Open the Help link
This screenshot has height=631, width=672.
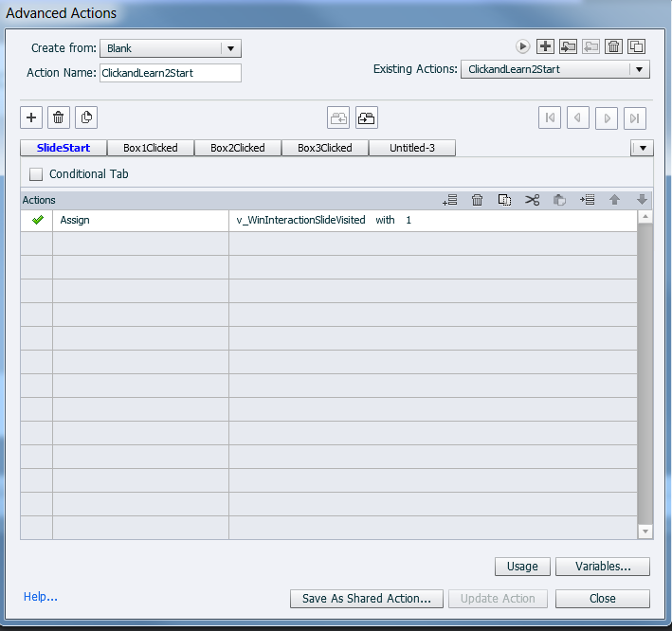click(x=41, y=596)
